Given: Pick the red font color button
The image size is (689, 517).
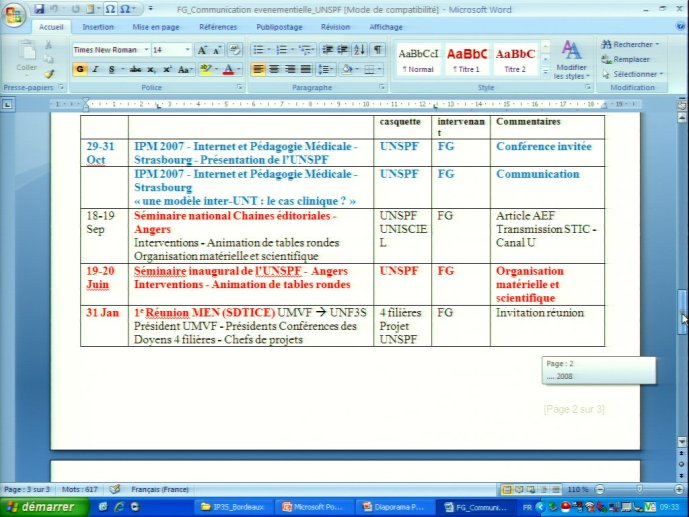Looking at the screenshot, I should (x=228, y=69).
